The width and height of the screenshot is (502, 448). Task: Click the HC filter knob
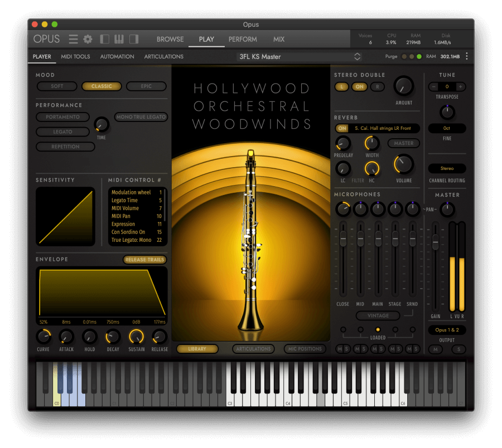click(371, 168)
